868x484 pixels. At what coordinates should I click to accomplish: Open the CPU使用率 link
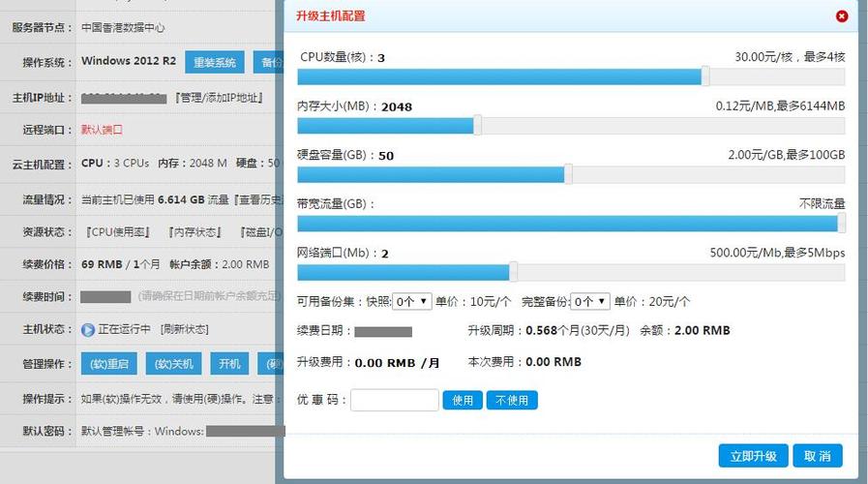point(117,232)
